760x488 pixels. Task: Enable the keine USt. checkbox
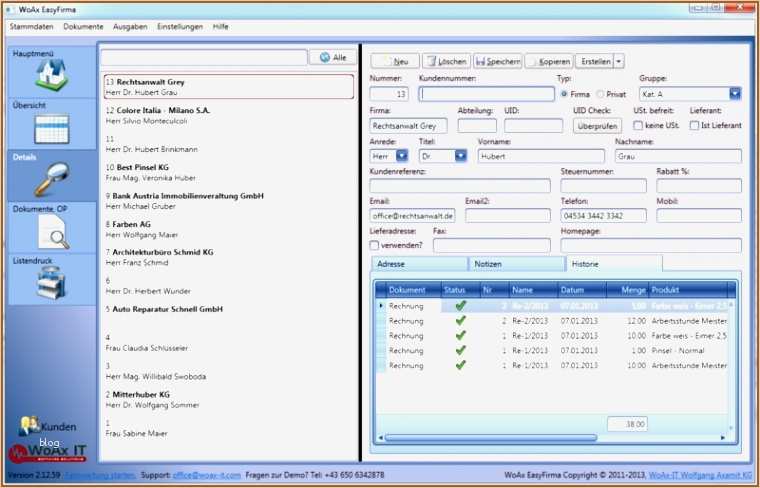[x=638, y=126]
